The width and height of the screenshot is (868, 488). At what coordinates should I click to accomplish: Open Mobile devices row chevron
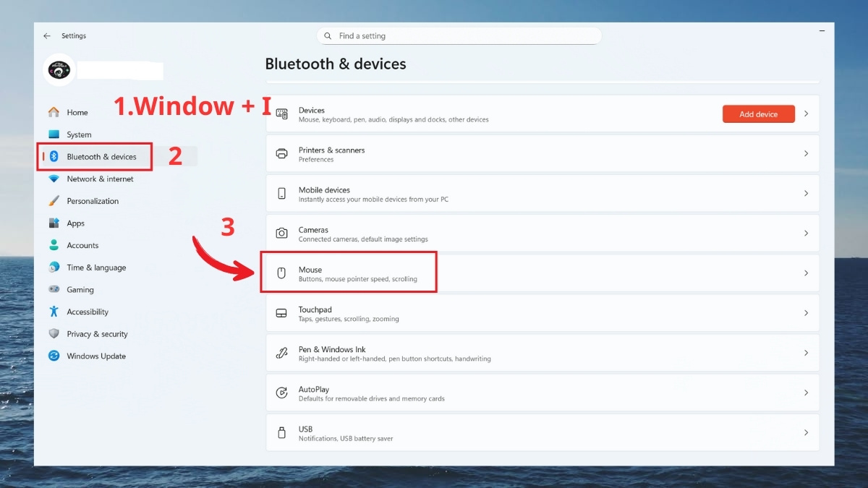pyautogui.click(x=806, y=194)
